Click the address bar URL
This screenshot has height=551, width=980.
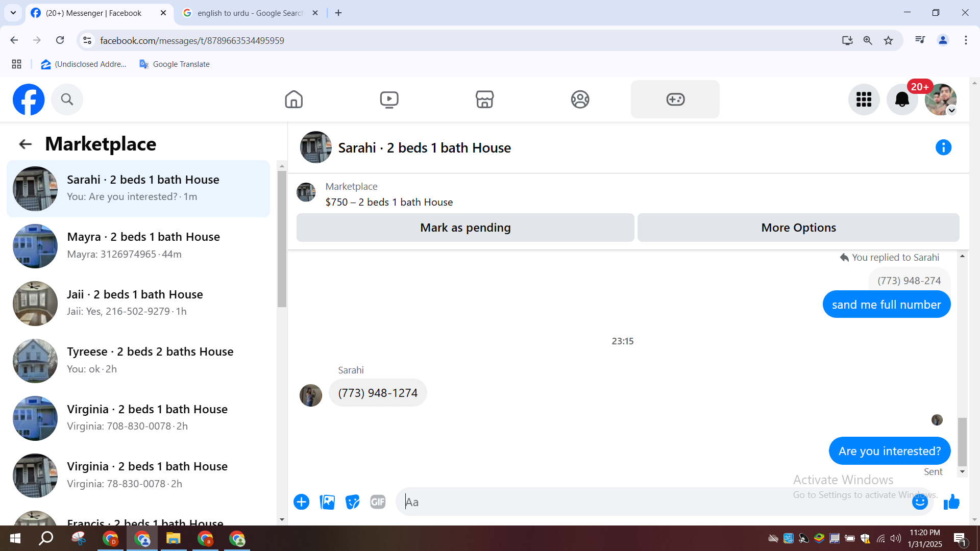point(192,41)
